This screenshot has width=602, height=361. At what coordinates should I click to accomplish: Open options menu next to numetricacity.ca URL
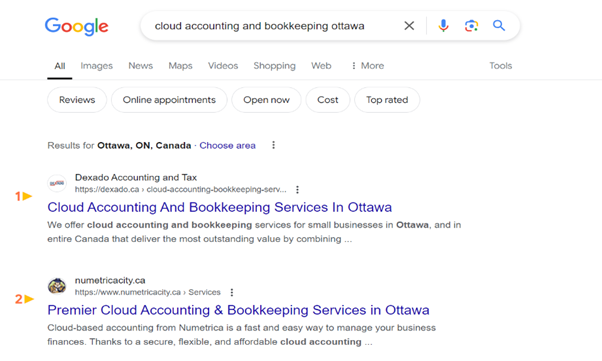[232, 292]
